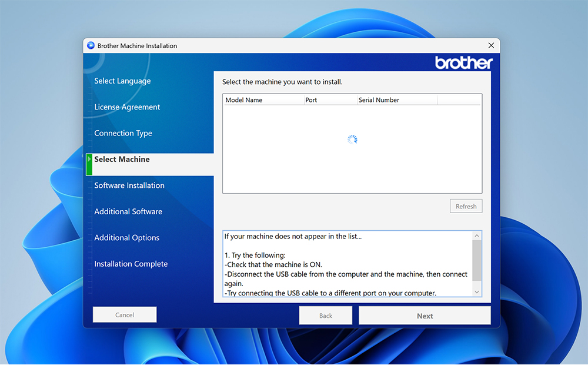Viewport: 588px width, 365px height.
Task: Jump to Software Installation step
Action: click(x=129, y=185)
